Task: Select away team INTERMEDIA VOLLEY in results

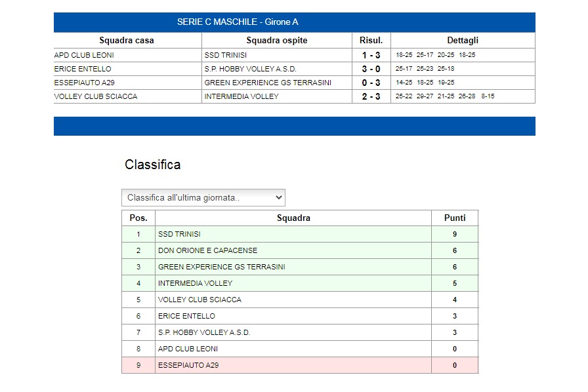Action: click(241, 96)
